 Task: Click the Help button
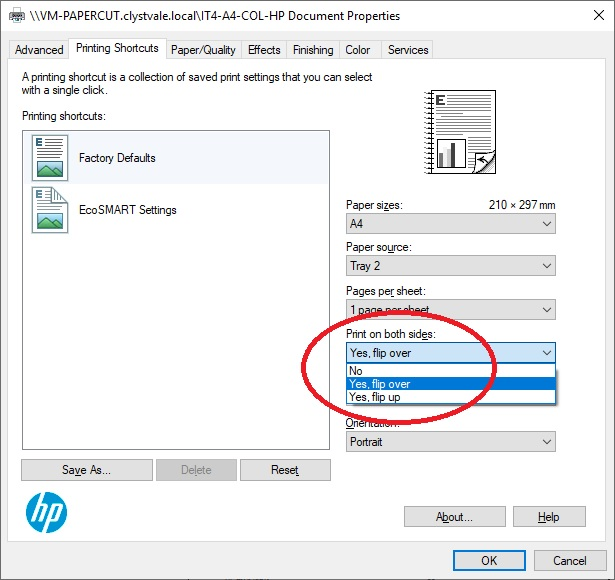tap(549, 516)
